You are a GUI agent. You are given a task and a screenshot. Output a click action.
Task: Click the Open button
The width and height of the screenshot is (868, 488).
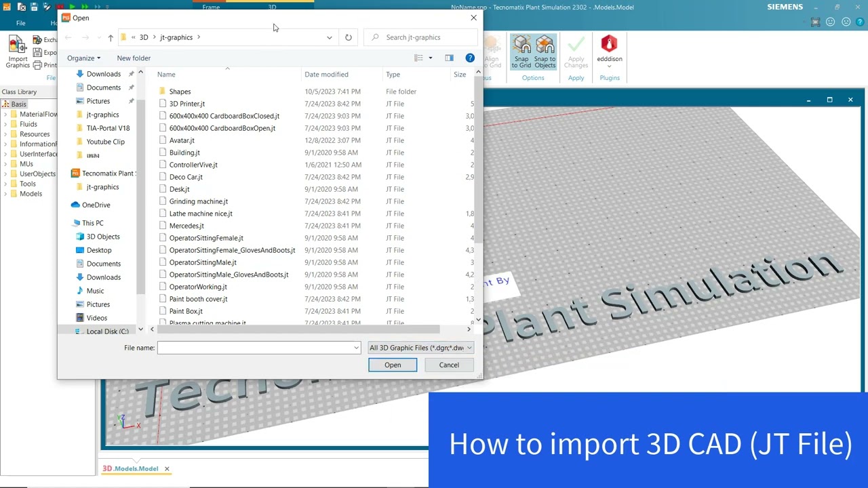click(x=393, y=365)
